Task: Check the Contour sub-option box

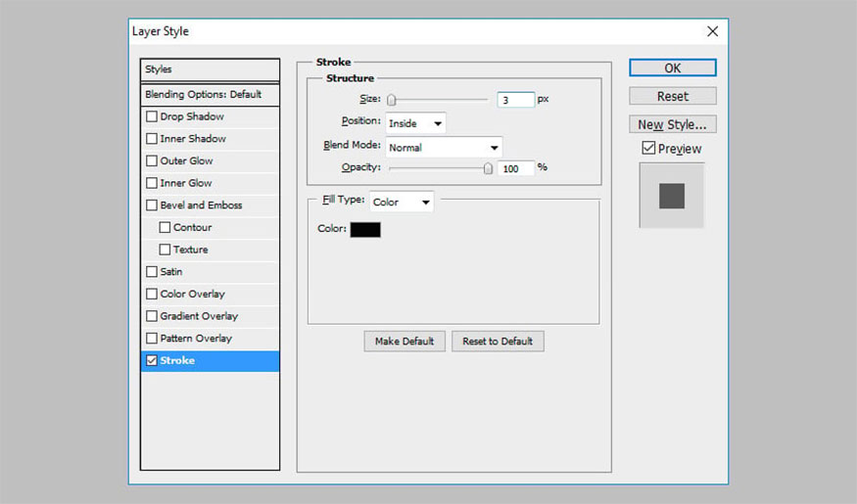Action: pyautogui.click(x=165, y=227)
